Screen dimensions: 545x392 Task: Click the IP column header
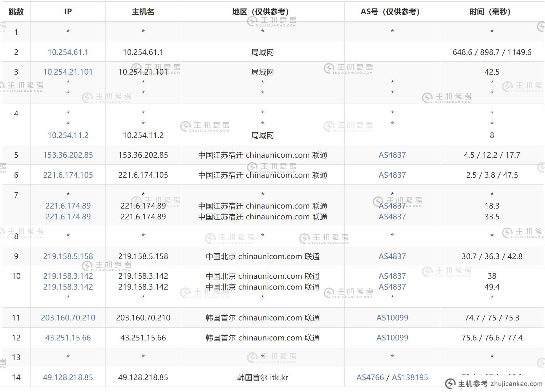[68, 12]
